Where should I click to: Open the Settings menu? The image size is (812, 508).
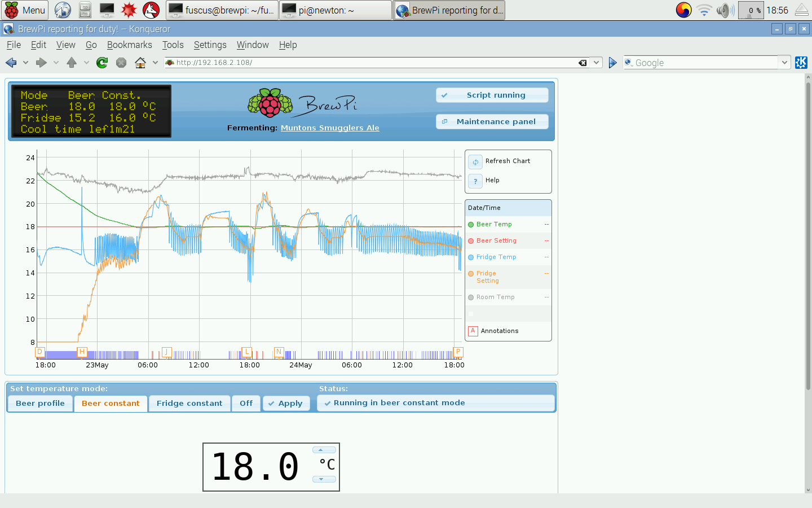210,45
